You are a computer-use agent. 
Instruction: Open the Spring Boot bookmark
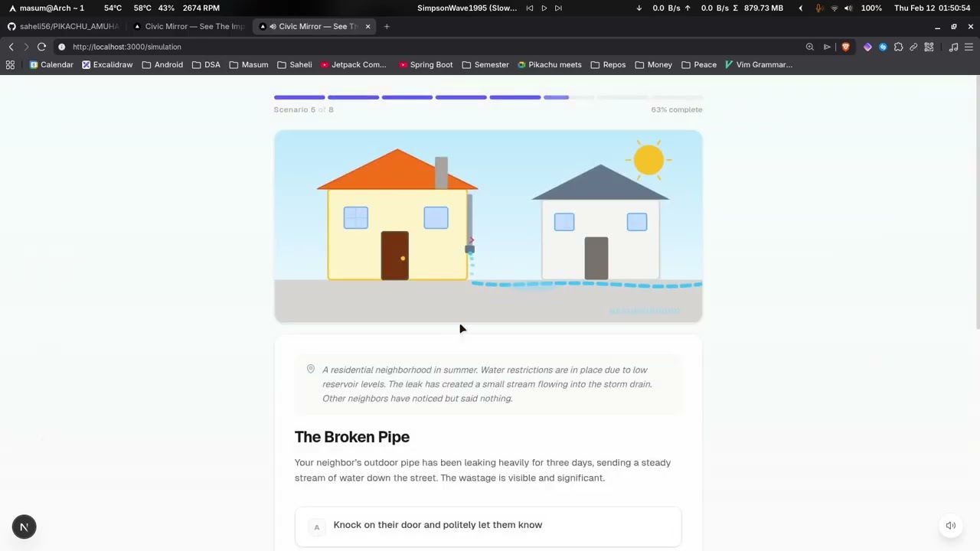[x=426, y=65]
